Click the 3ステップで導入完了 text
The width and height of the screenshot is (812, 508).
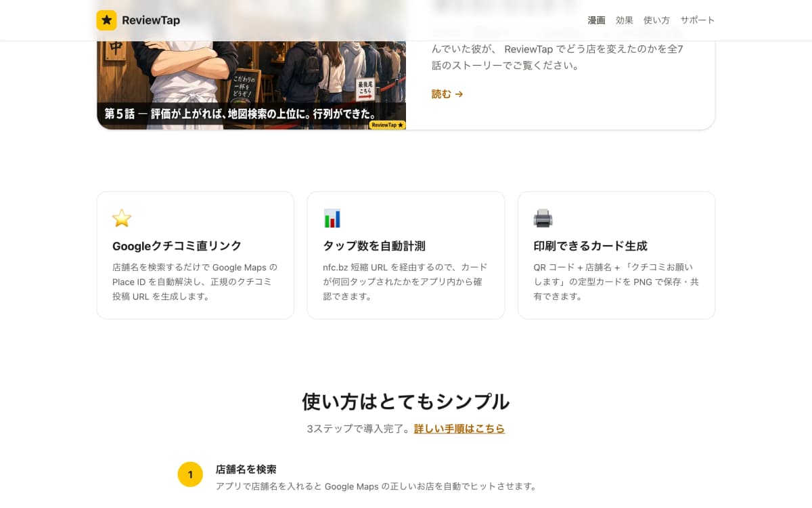click(x=360, y=429)
